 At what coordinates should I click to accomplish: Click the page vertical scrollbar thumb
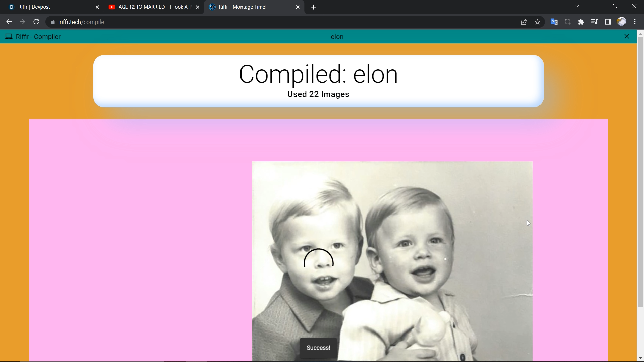640,171
